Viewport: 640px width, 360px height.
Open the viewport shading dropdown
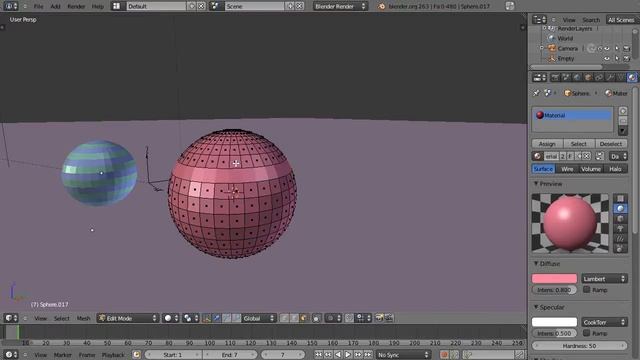tap(171, 318)
